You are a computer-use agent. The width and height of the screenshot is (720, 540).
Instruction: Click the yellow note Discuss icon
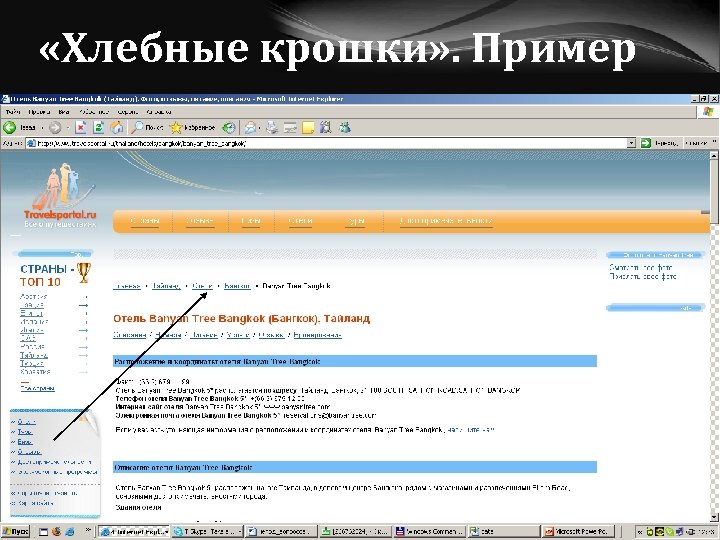[x=308, y=127]
